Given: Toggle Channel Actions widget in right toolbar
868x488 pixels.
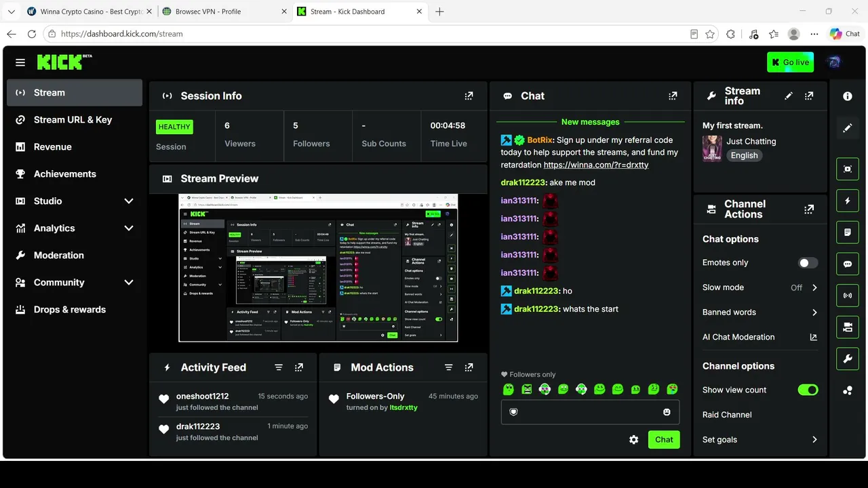Looking at the screenshot, I should [x=848, y=327].
